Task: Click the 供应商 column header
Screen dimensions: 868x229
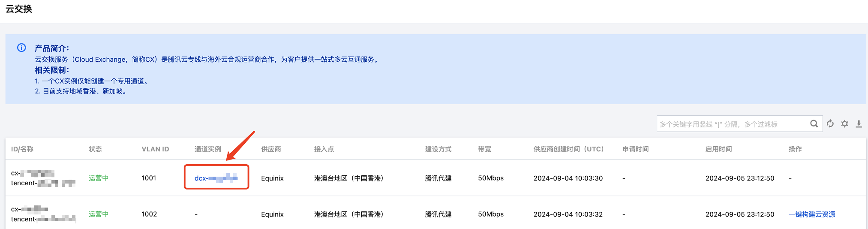Action: point(271,149)
